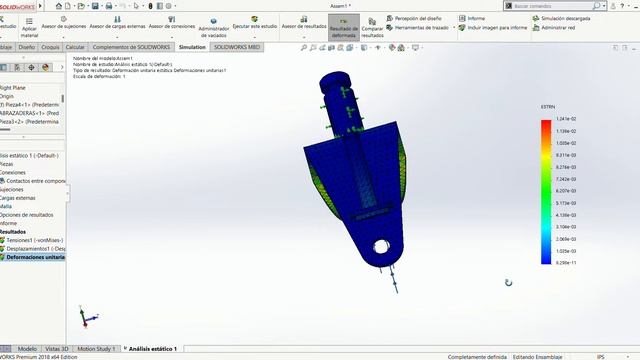Run study with Ejecutar este estudio

(255, 23)
